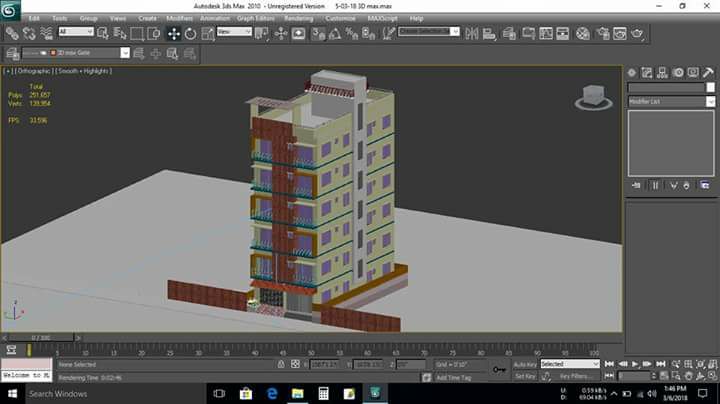The height and width of the screenshot is (404, 720).
Task: Open the Render Setup dialog
Action: [603, 34]
